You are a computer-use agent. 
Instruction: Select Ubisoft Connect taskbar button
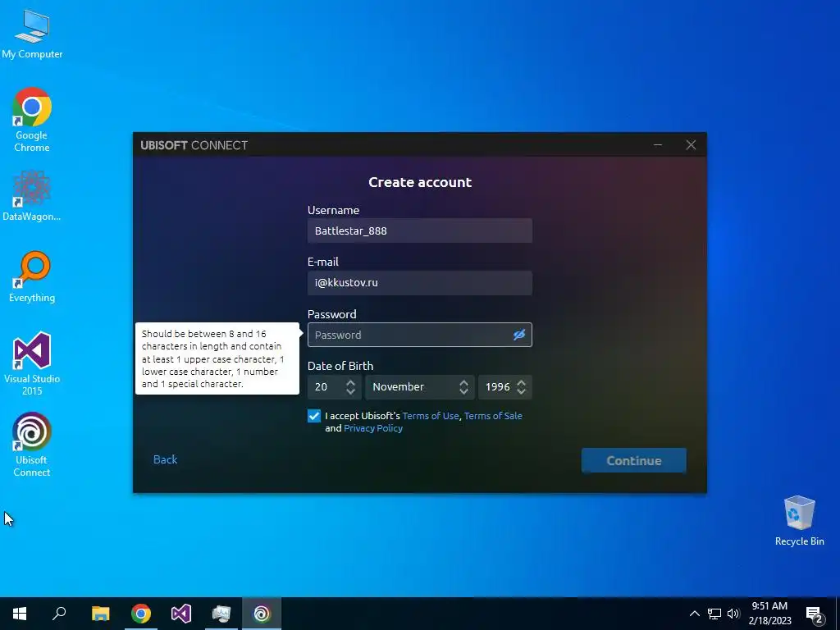point(262,614)
